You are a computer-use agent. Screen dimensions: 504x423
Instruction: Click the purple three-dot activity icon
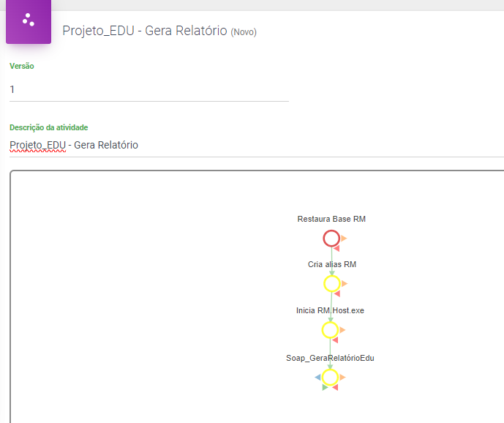(29, 20)
